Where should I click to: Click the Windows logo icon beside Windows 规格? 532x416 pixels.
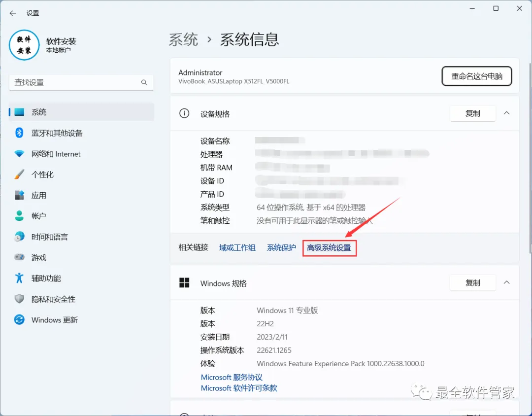point(184,282)
